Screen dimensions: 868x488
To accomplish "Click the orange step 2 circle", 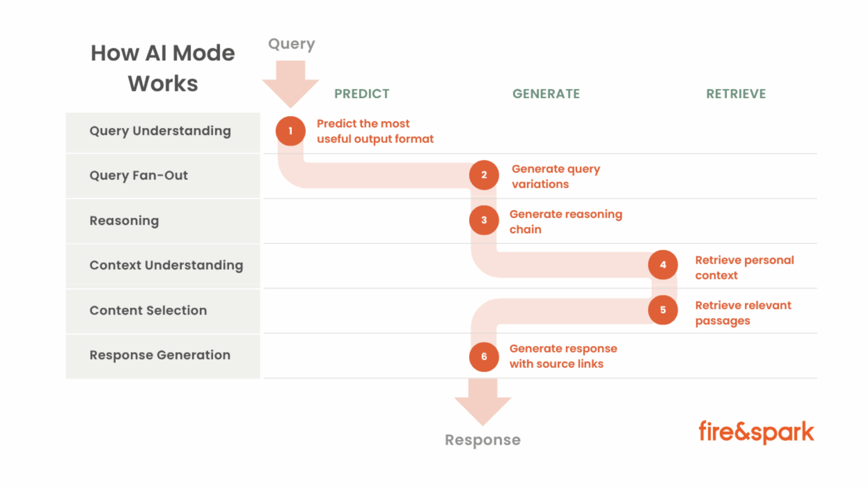I will [x=484, y=175].
